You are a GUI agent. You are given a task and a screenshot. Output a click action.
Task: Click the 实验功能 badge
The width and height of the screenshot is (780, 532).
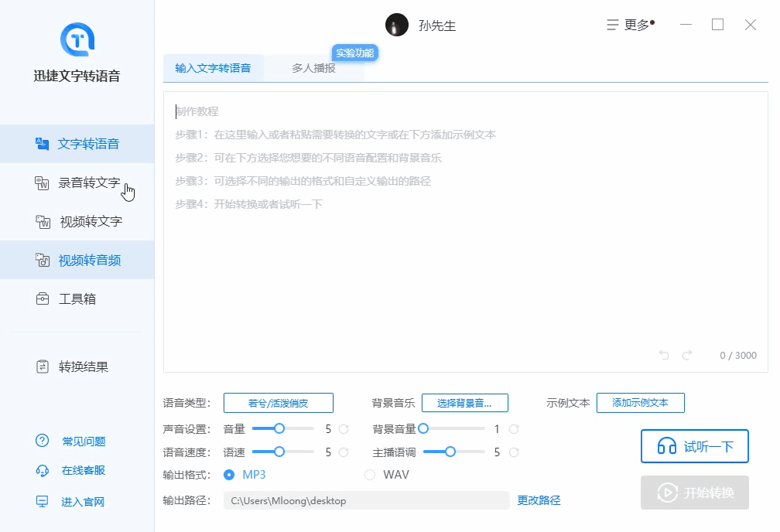coord(355,53)
